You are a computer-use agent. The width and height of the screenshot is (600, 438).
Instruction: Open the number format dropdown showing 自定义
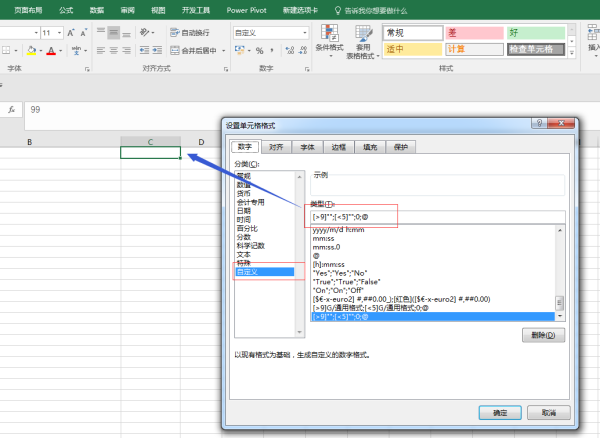[x=269, y=33]
